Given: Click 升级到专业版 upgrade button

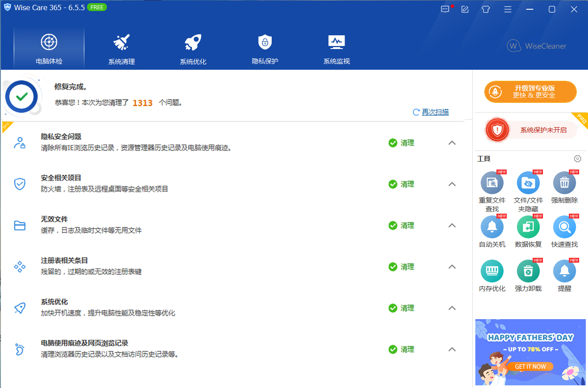Looking at the screenshot, I should click(531, 92).
